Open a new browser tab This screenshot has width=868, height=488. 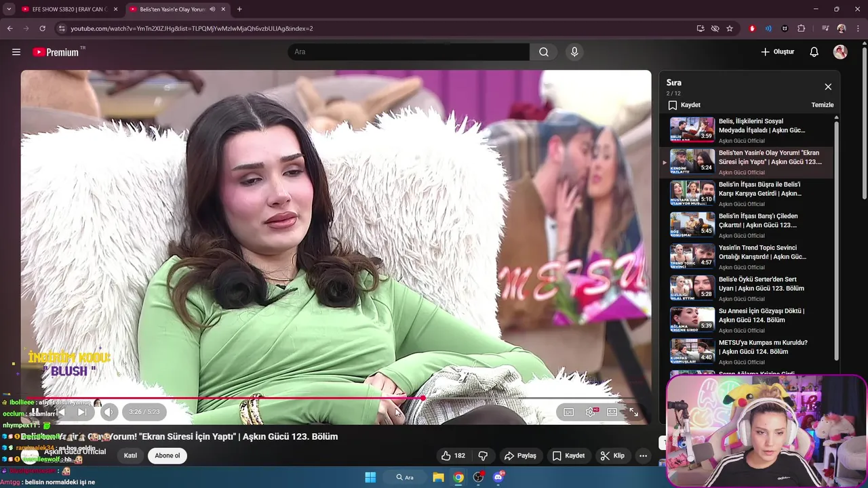(239, 9)
